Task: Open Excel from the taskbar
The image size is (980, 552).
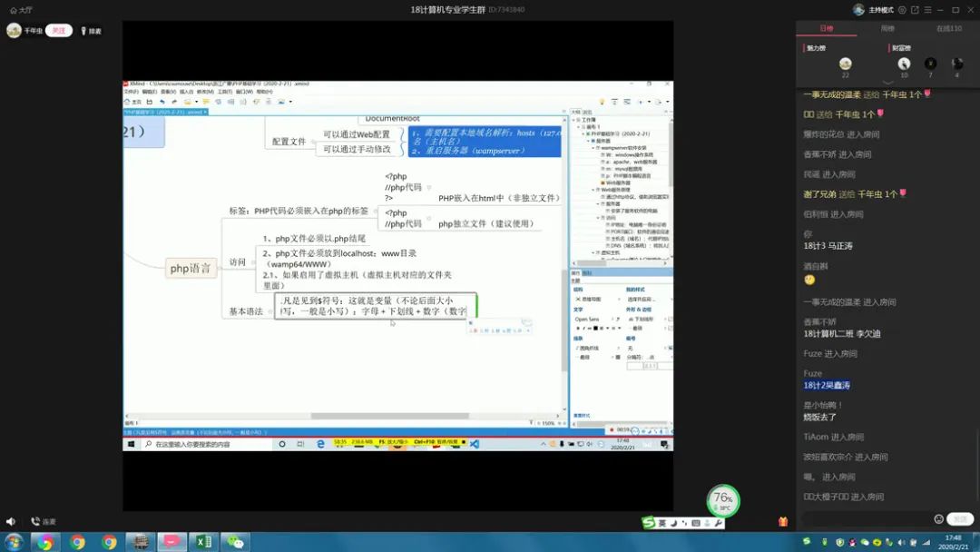Action: coord(204,542)
